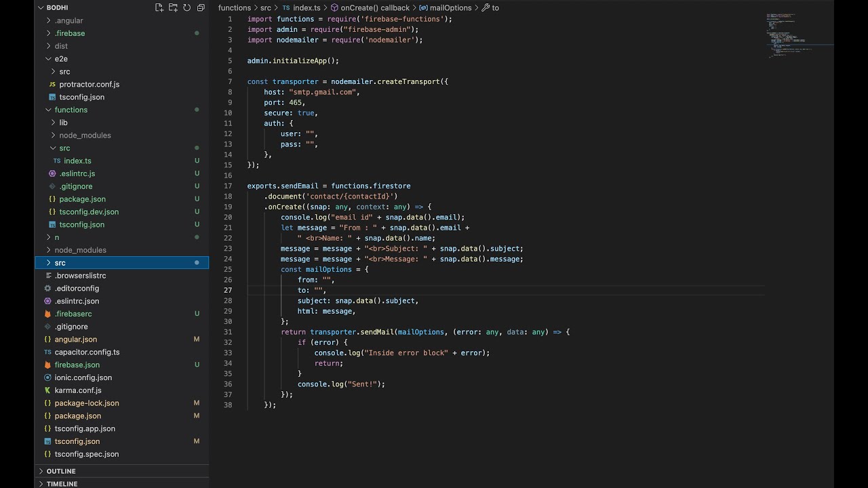Select the highlighted src folder row

pos(122,263)
